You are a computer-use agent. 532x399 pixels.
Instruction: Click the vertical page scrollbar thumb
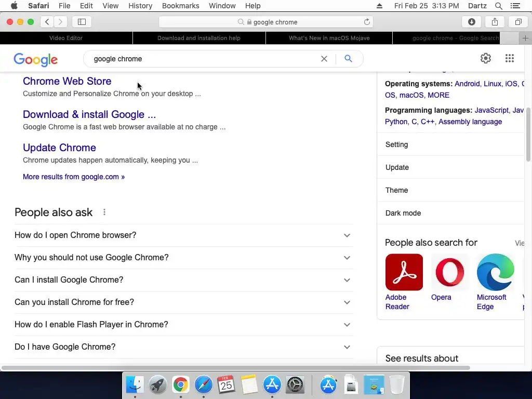click(x=528, y=134)
